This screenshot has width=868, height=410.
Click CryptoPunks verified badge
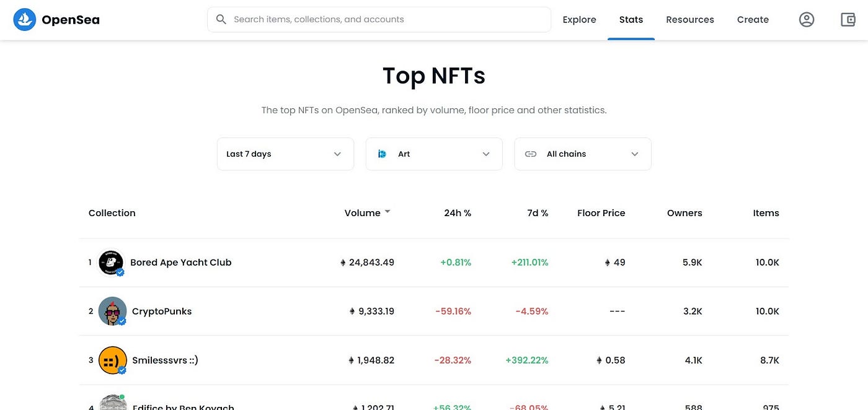[122, 321]
